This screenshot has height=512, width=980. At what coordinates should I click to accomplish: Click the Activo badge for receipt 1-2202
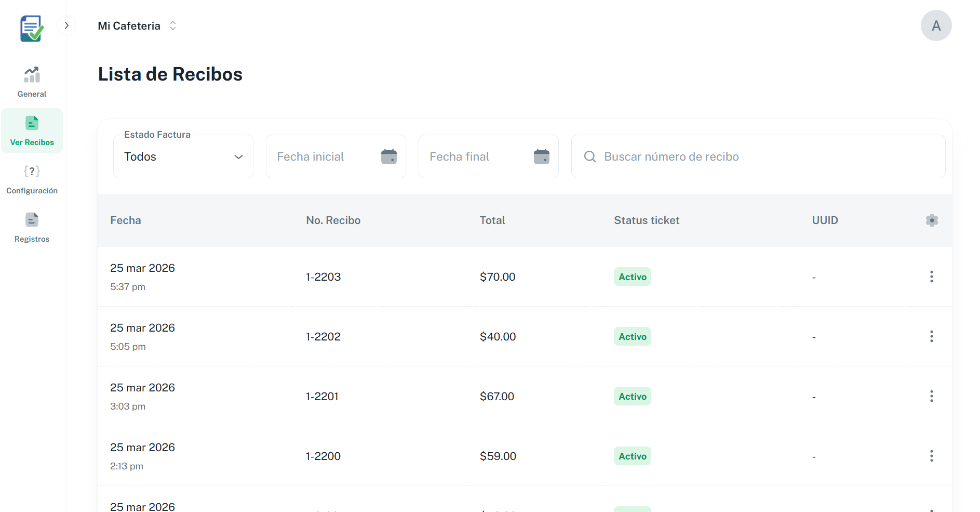click(x=633, y=336)
